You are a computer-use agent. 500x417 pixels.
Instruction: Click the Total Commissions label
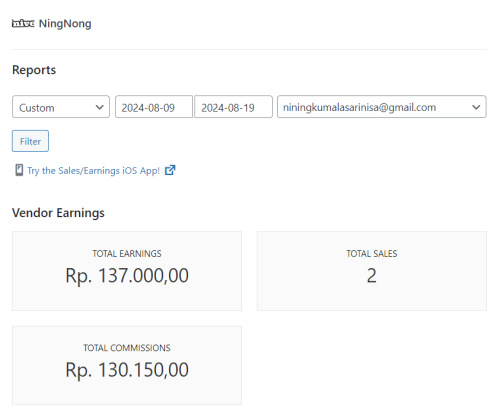click(x=127, y=348)
